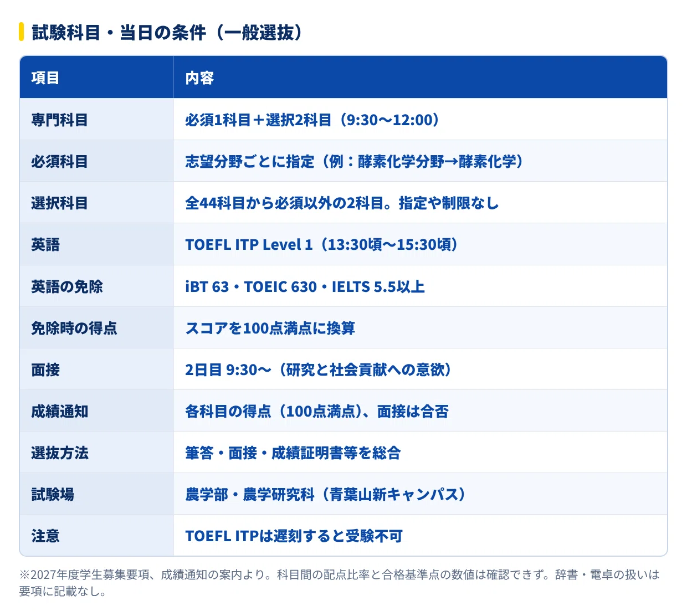Click the text iBT 63・TOEIC 630・IELTS 5.5以上
This screenshot has height=616, width=687.
click(x=305, y=286)
